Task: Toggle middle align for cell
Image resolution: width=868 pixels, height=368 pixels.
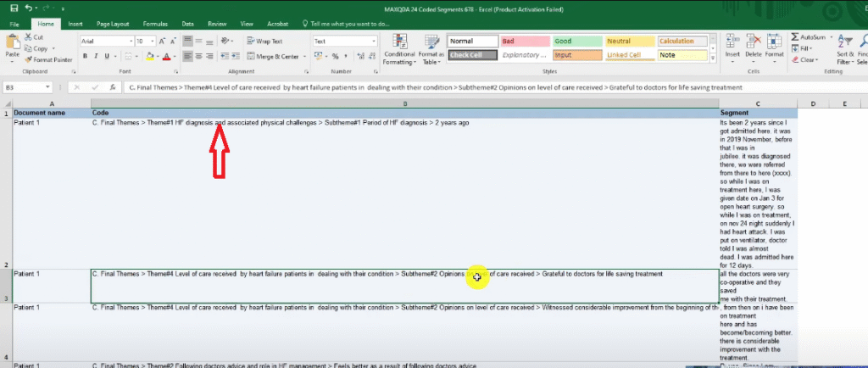Action: pyautogui.click(x=199, y=41)
